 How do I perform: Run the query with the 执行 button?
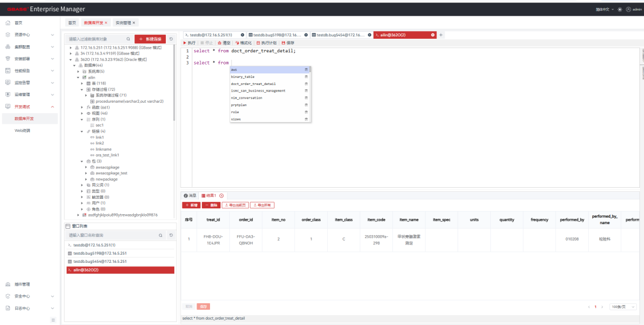point(189,43)
